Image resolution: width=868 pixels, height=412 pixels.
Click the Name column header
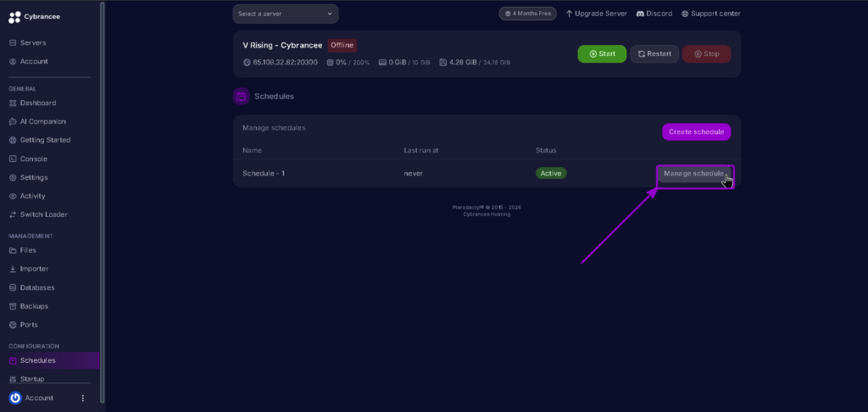(x=252, y=151)
